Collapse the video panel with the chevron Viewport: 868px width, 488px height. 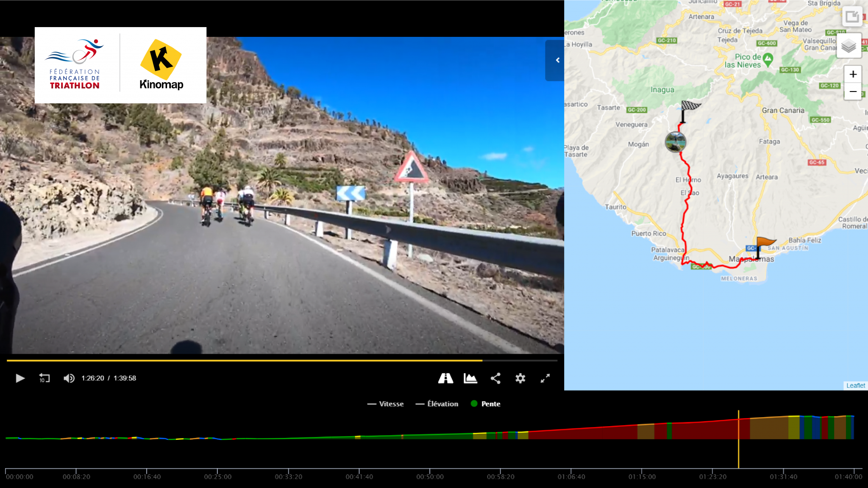557,61
